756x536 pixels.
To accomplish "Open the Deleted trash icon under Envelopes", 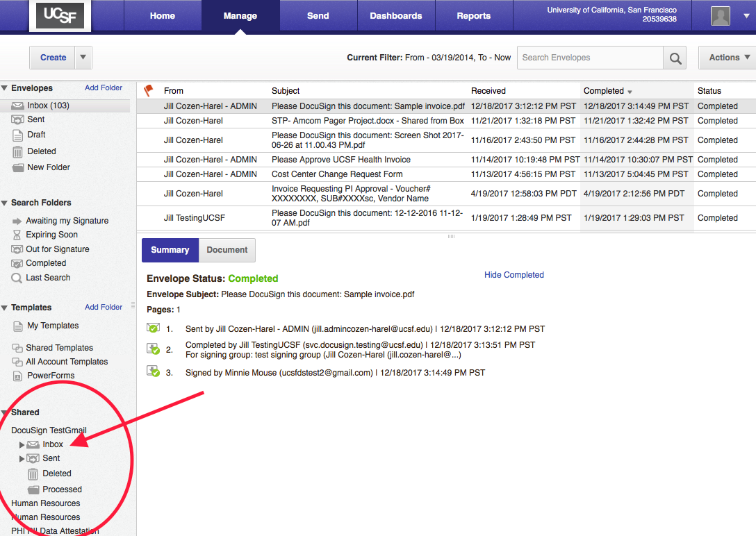I will 17,151.
